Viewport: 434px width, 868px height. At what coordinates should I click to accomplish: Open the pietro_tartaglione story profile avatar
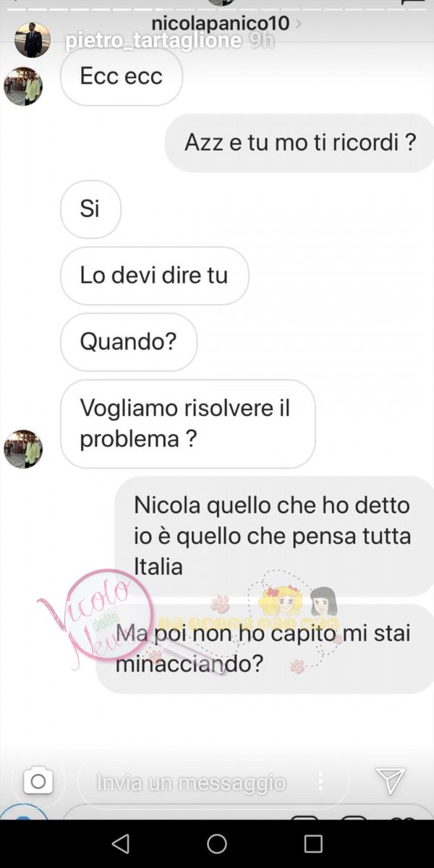point(33,40)
